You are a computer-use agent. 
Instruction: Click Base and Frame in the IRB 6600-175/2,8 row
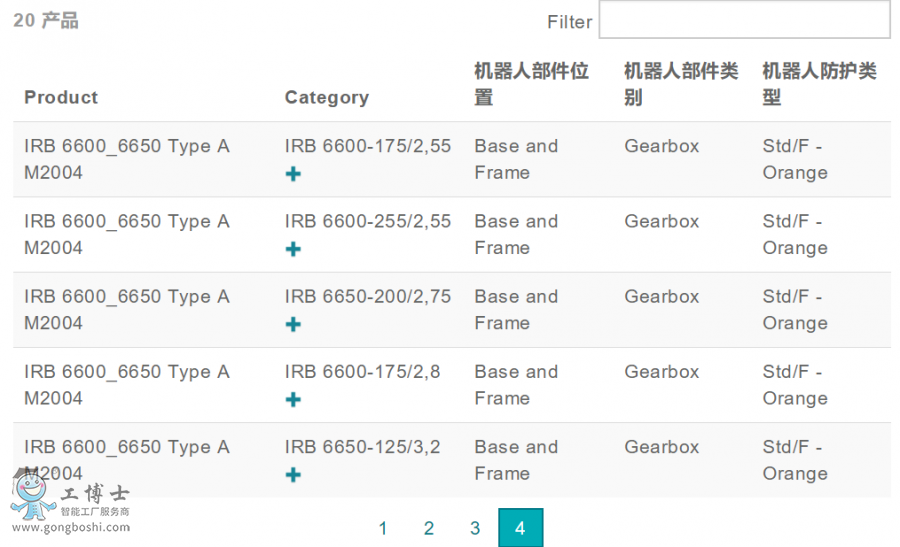coord(516,385)
